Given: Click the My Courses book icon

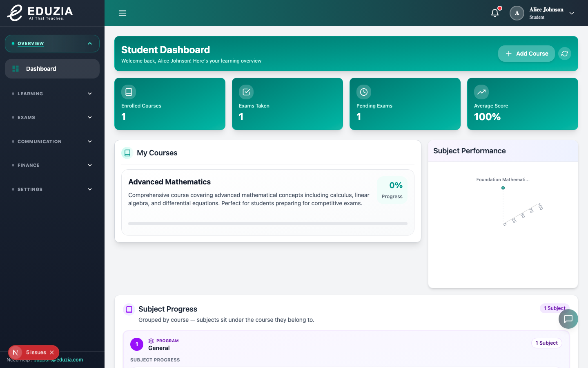Looking at the screenshot, I should pyautogui.click(x=127, y=153).
